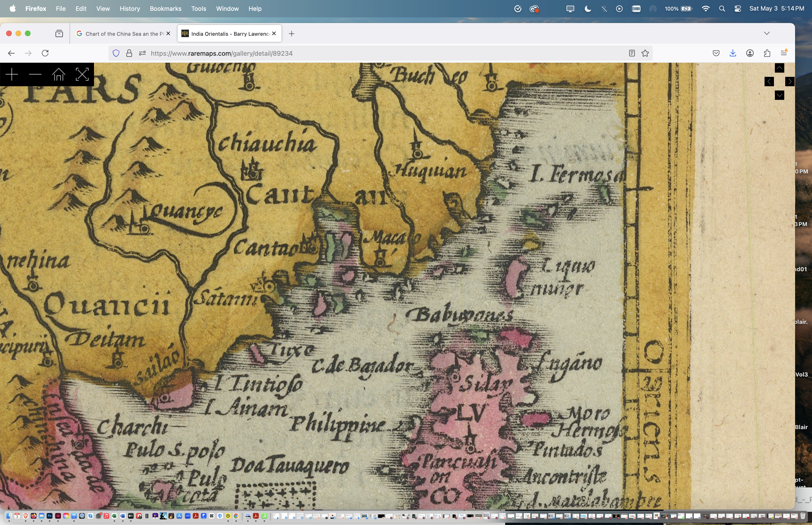Open the Help menu

(x=255, y=8)
